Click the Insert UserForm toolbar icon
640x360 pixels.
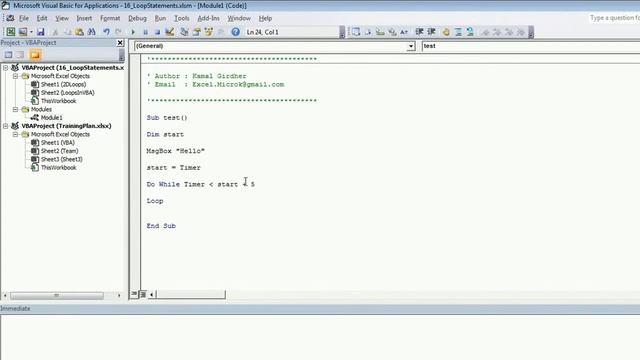click(x=23, y=32)
